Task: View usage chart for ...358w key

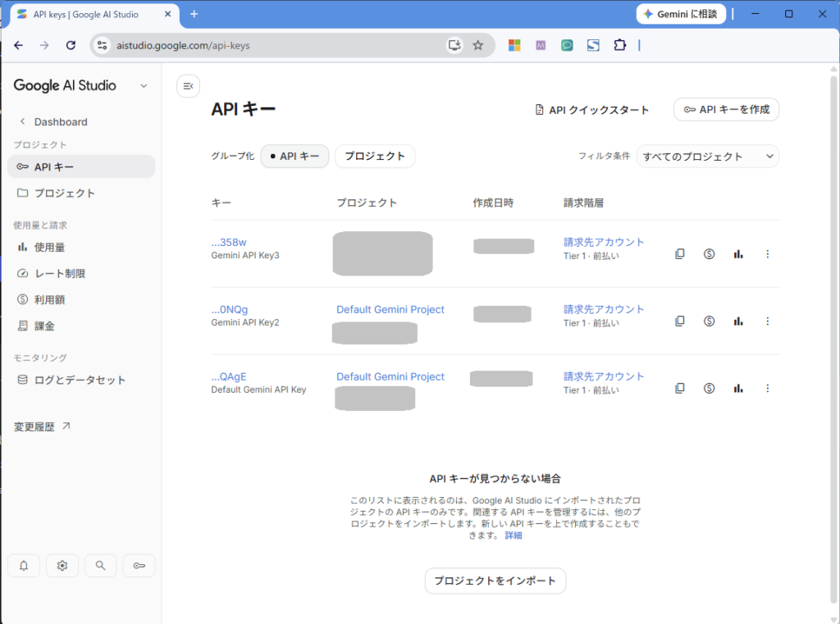Action: pyautogui.click(x=738, y=254)
